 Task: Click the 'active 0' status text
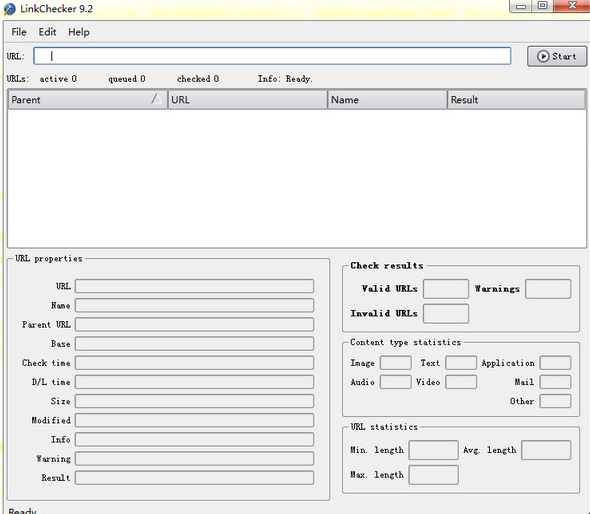pyautogui.click(x=58, y=79)
